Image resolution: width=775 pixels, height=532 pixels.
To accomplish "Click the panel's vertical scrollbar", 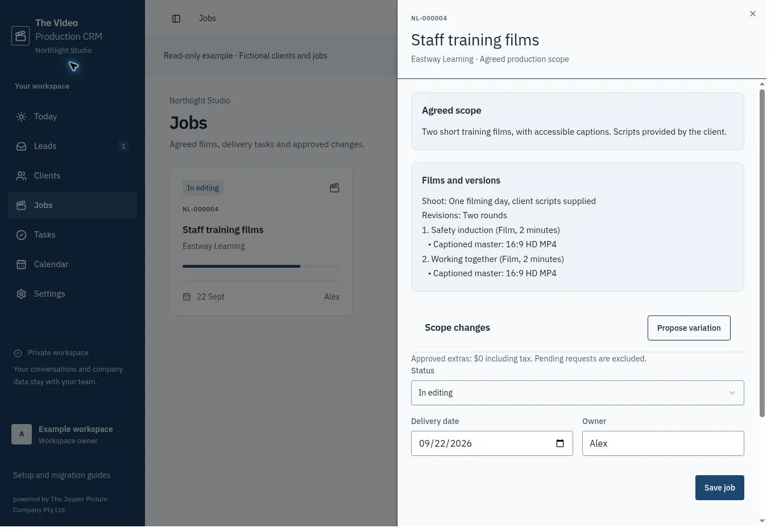I will coord(762,253).
